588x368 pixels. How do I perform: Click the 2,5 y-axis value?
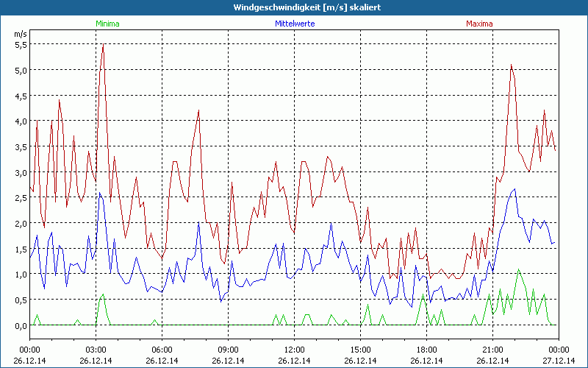coord(21,198)
